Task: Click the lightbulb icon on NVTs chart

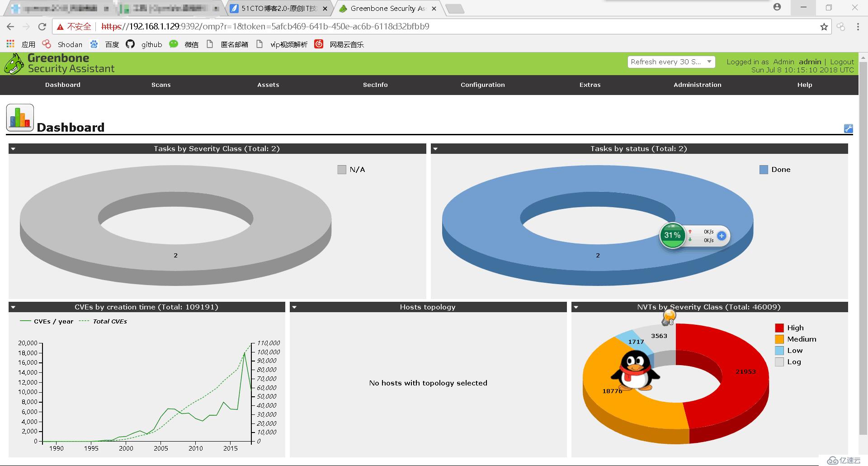Action: coord(669,319)
